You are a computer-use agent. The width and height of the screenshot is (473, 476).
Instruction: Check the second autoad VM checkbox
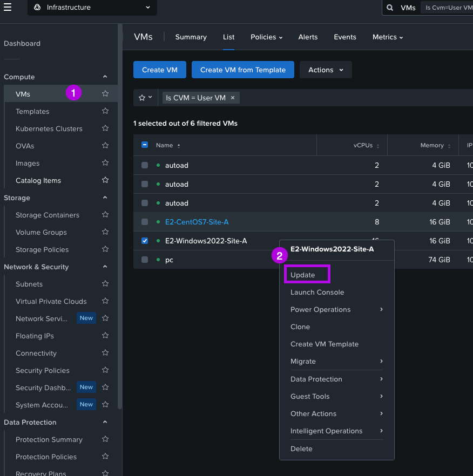point(145,184)
